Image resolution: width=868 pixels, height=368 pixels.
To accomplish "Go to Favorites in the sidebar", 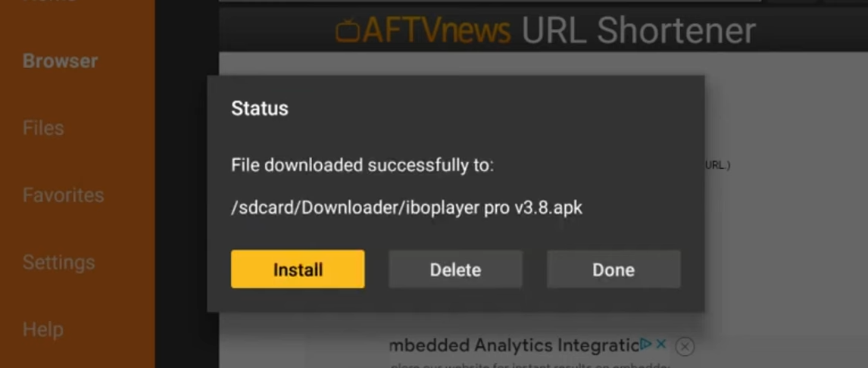I will [x=63, y=195].
